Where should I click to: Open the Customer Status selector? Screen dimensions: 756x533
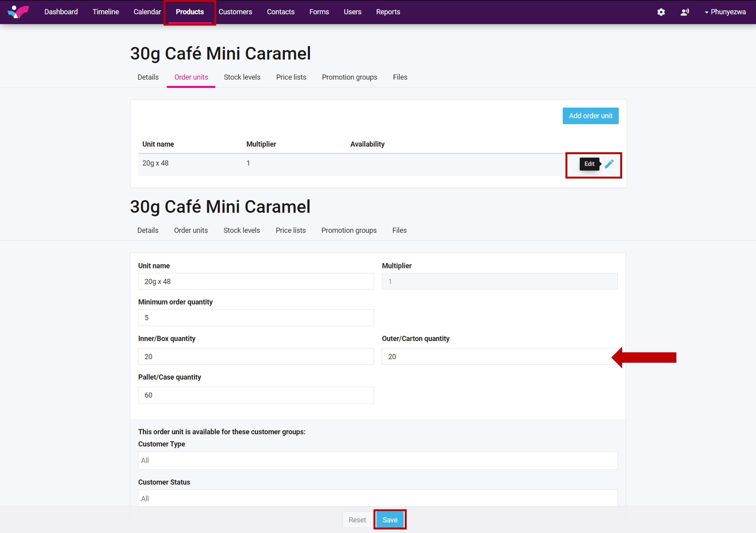tap(377, 498)
